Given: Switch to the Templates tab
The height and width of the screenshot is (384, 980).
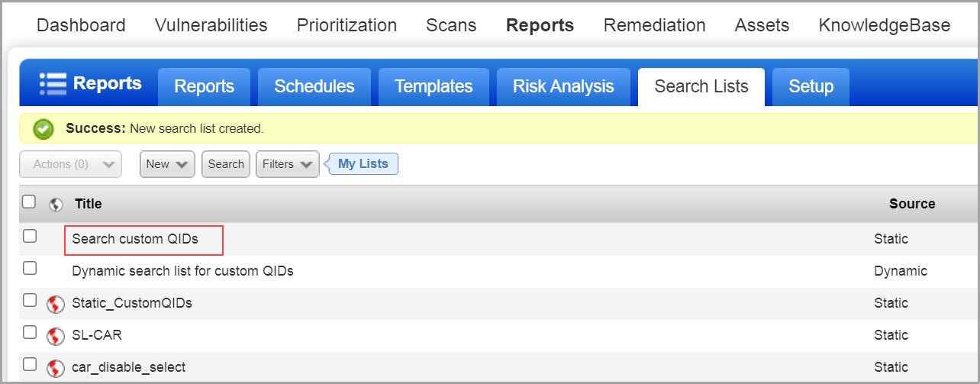Looking at the screenshot, I should [434, 87].
